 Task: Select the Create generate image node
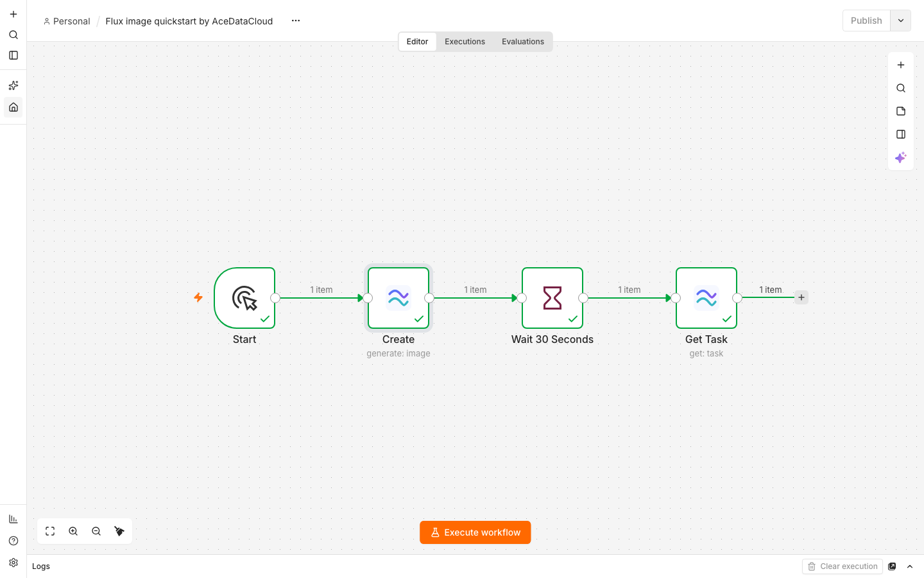coord(398,298)
